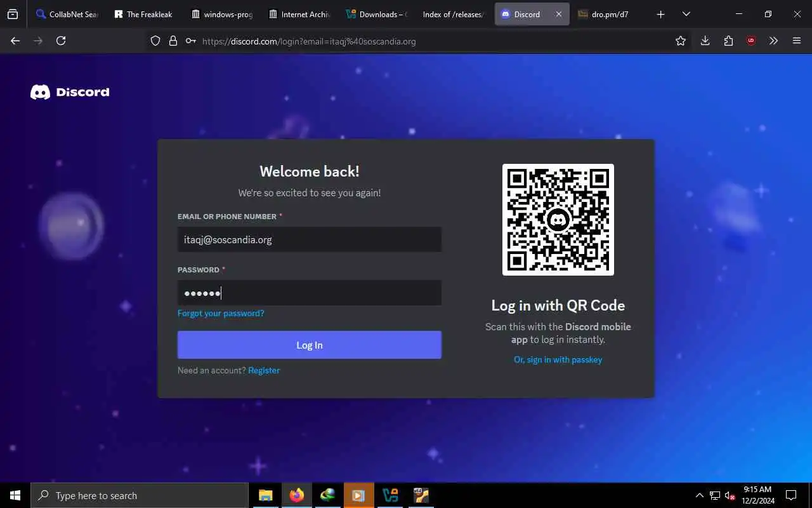812x508 pixels.
Task: Open the extensions puzzle-piece icon
Action: click(728, 41)
